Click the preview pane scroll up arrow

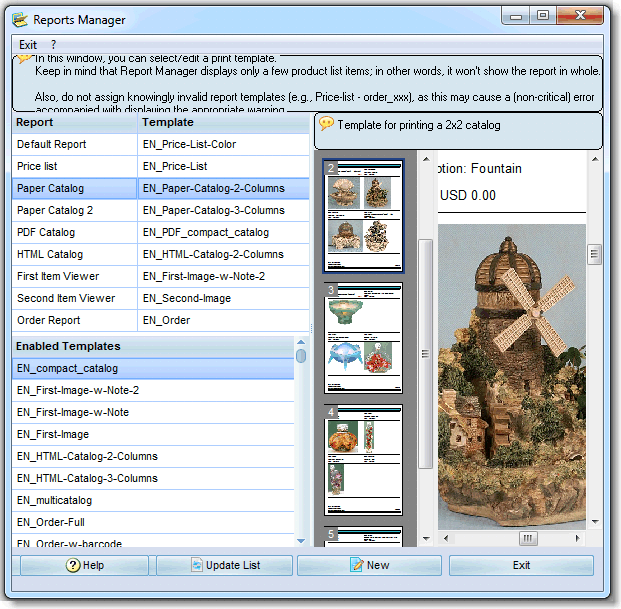[595, 159]
